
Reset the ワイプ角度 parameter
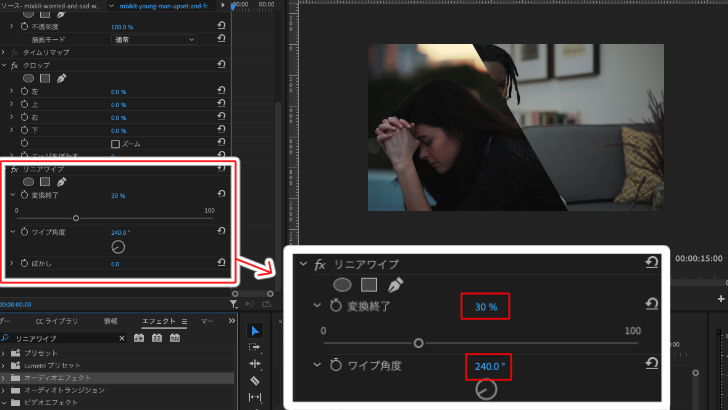(221, 231)
